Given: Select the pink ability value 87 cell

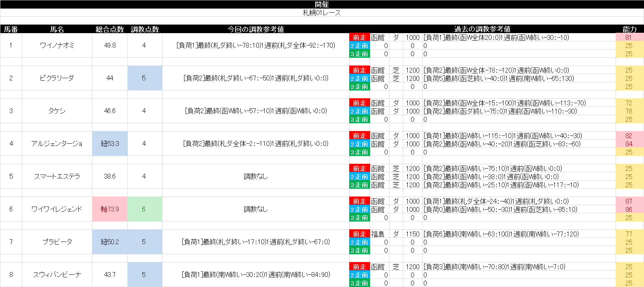Looking at the screenshot, I should click(x=629, y=201).
